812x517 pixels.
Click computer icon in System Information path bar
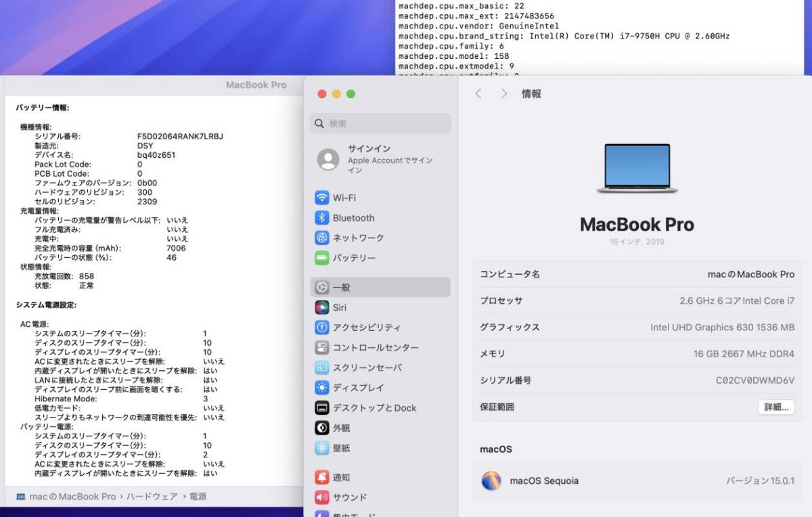[x=20, y=497]
